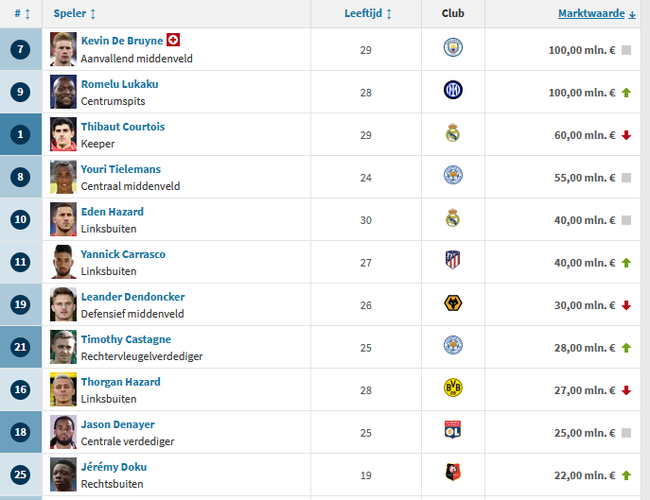Screen dimensions: 650x500
Task: Click Real Madrid crest in Courtois row
Action: pos(453,133)
